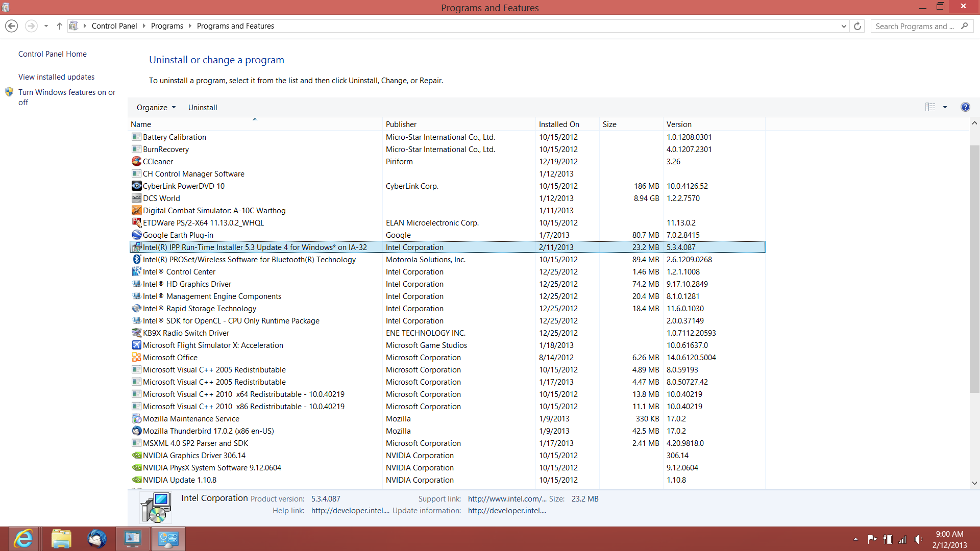Expand the view options dropdown arrow
The width and height of the screenshot is (980, 551).
point(945,107)
